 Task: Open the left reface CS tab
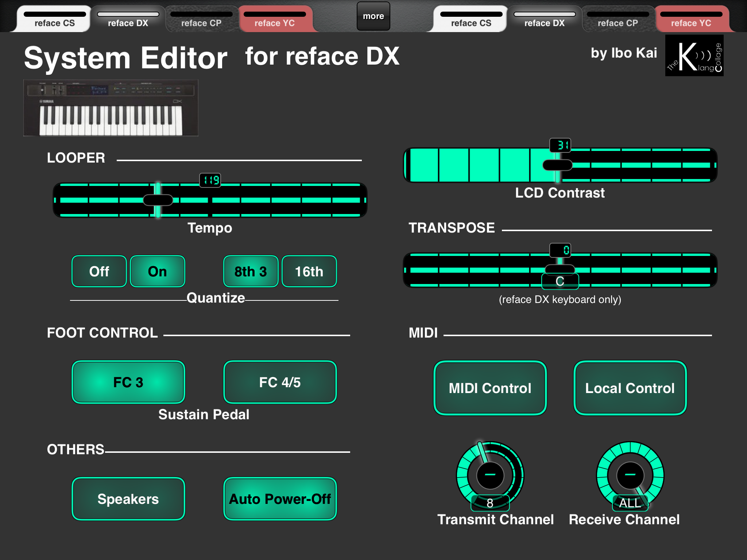click(55, 19)
